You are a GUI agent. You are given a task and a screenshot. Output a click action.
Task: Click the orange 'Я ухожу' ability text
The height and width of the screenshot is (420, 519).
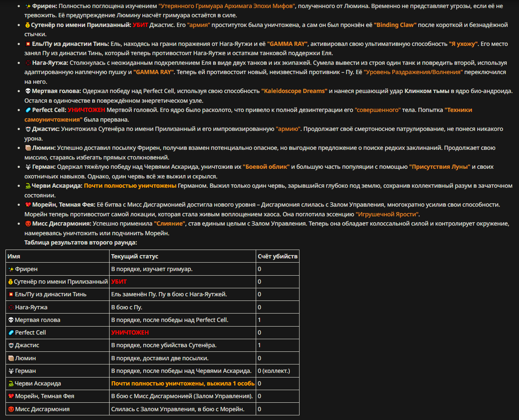463,44
